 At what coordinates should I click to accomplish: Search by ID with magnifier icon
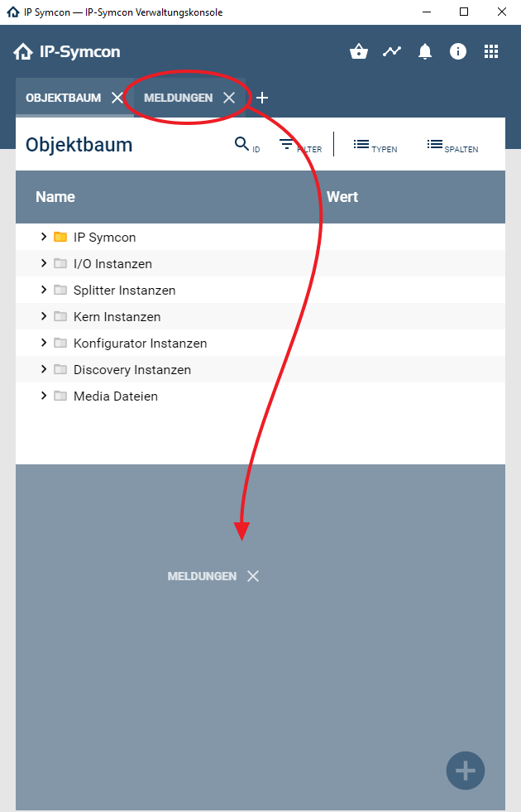point(241,144)
